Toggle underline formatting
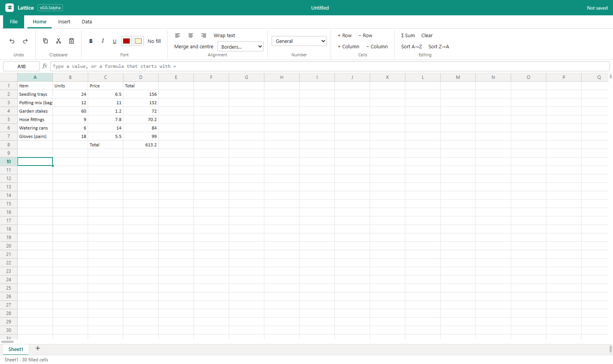 (x=115, y=41)
